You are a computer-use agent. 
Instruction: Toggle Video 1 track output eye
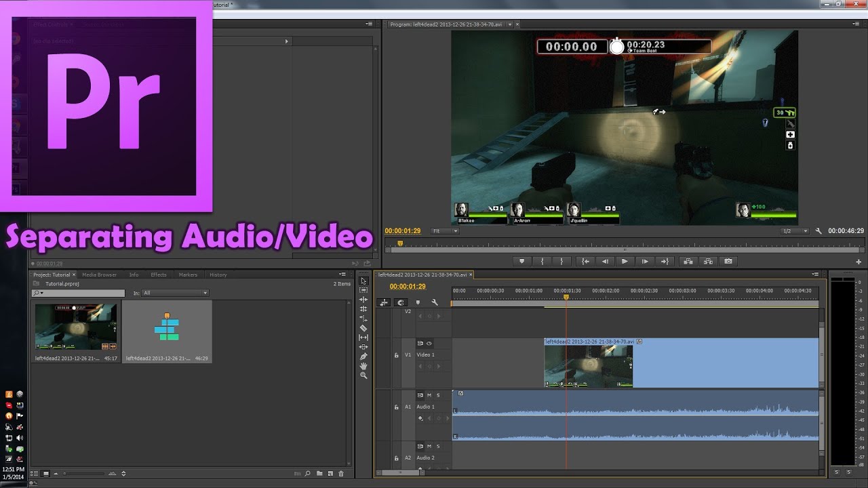[x=429, y=344]
